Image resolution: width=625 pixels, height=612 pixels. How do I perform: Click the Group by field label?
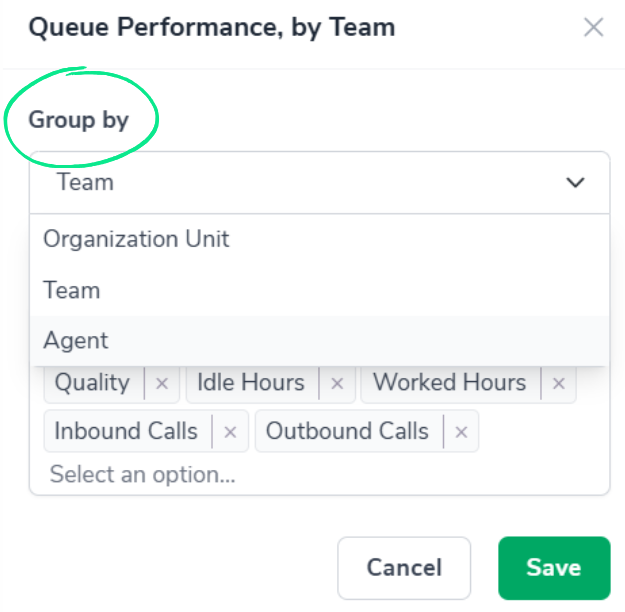click(x=79, y=120)
